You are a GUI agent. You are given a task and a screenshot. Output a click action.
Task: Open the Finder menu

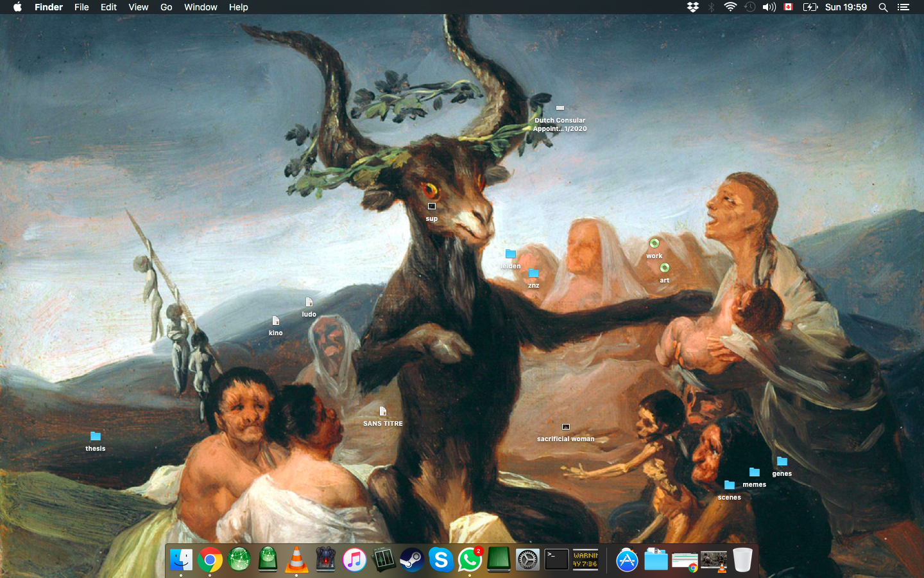pos(49,7)
